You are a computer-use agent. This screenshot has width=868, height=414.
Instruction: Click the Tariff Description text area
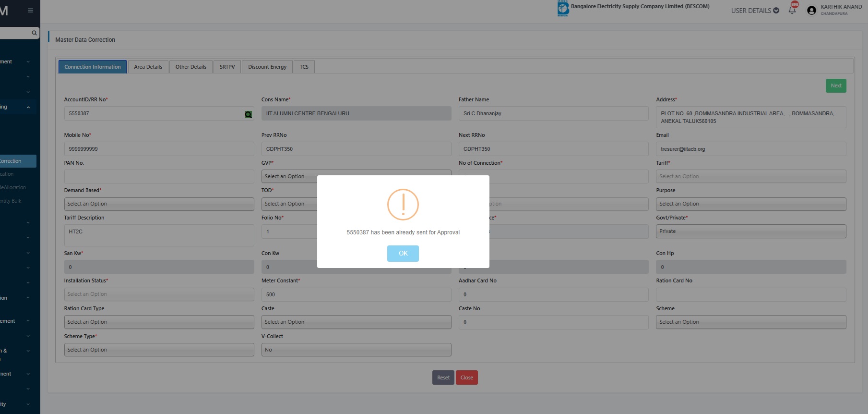(159, 235)
